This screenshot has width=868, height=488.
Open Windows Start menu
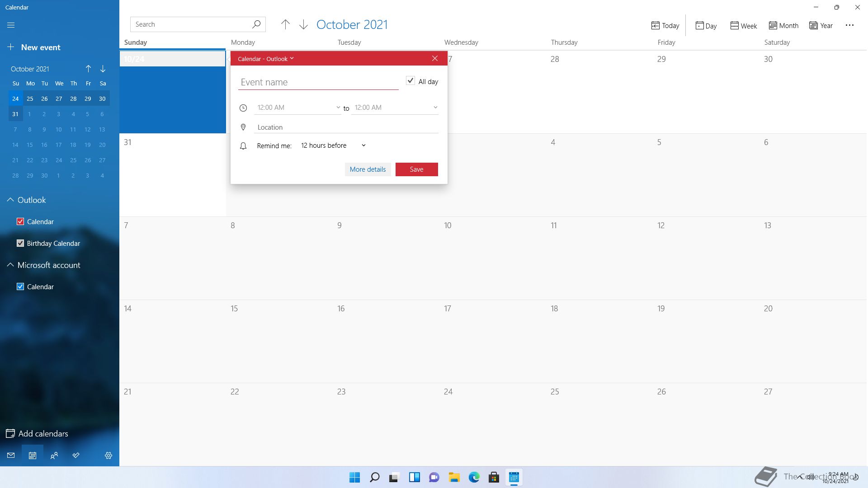point(355,477)
